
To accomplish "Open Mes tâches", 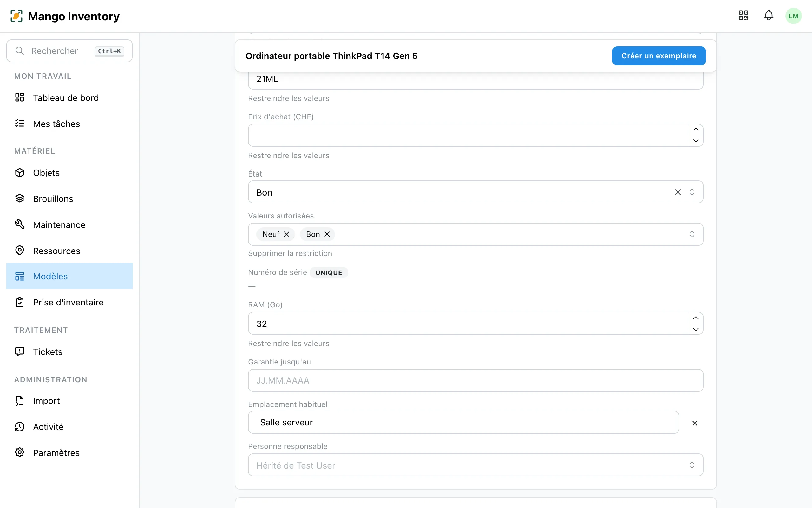I will 69,124.
